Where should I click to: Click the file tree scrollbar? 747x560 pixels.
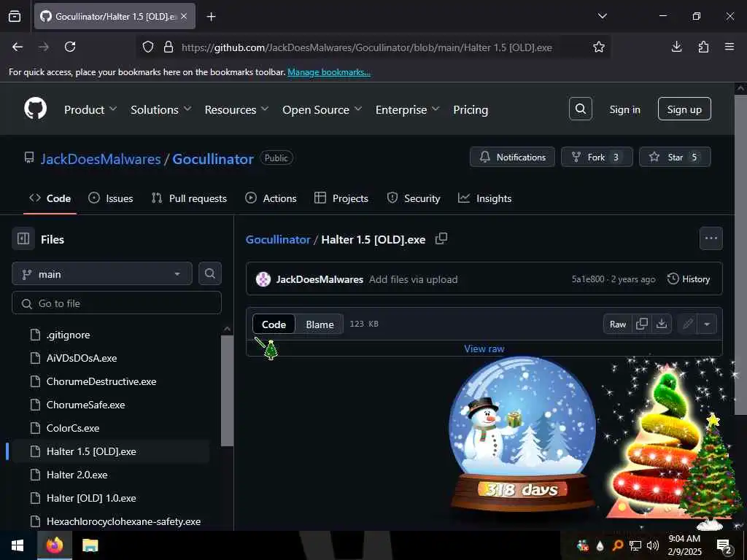(x=228, y=391)
